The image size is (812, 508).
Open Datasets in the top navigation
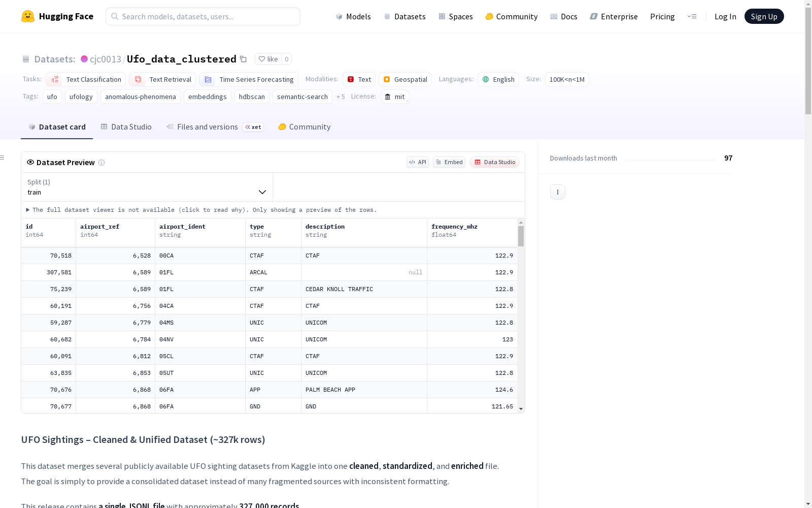click(404, 16)
